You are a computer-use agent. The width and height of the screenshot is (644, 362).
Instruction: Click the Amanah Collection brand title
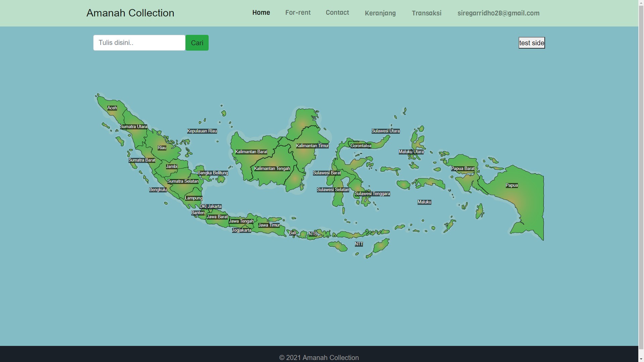coord(130,13)
